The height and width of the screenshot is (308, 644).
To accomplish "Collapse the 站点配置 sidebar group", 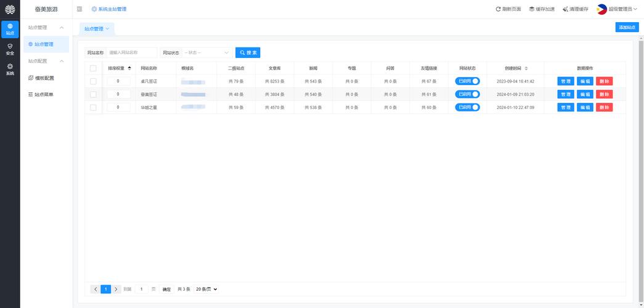I will click(x=61, y=61).
